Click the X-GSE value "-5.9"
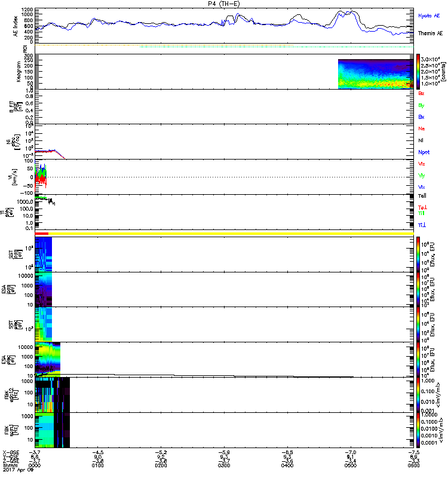 click(224, 452)
